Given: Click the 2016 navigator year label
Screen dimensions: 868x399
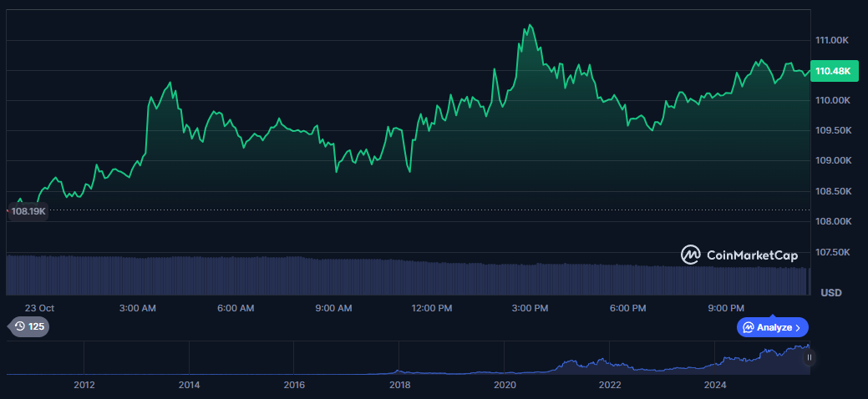Looking at the screenshot, I should click(x=294, y=385).
